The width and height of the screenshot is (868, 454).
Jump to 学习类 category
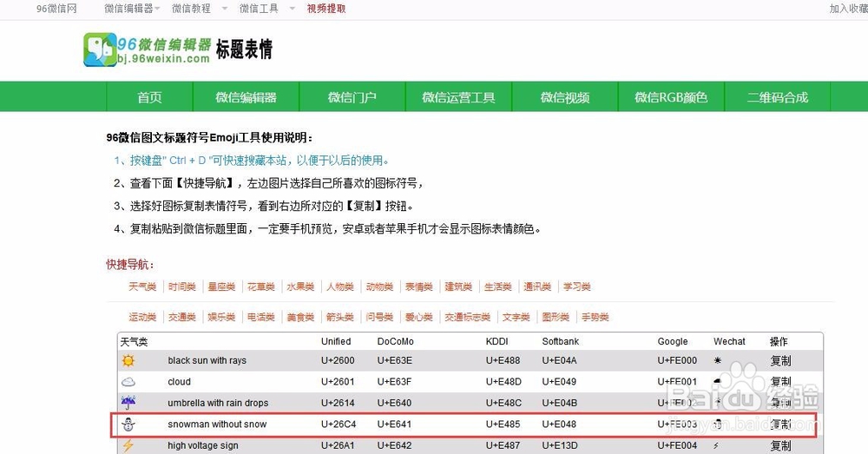click(x=577, y=286)
